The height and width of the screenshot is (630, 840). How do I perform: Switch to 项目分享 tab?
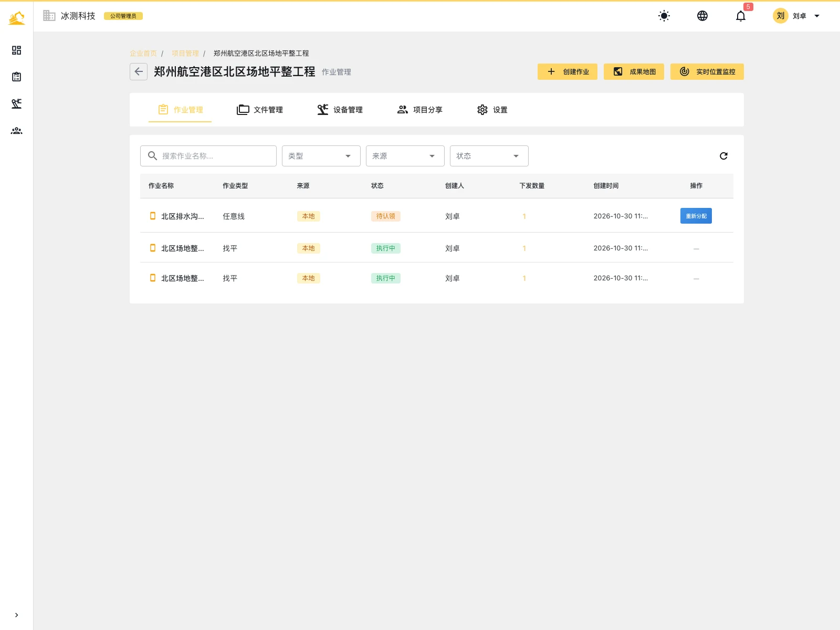click(419, 110)
